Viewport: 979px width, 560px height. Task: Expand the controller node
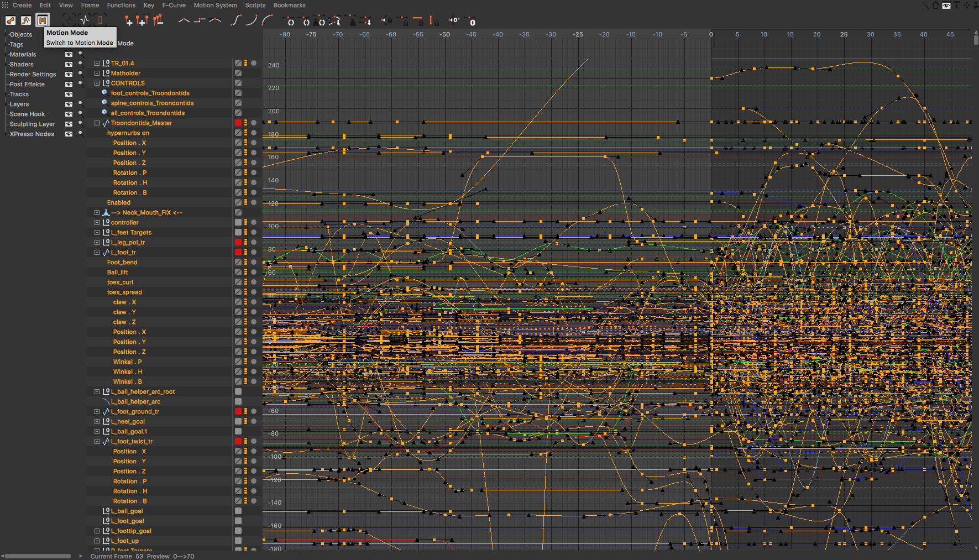tap(97, 222)
